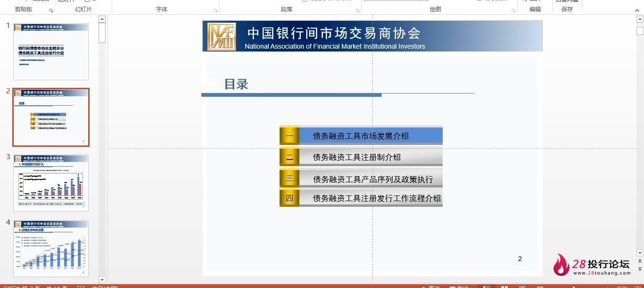Go to previous slide with the double-up arrow
Screen dimensions: 644x288
coord(640,261)
